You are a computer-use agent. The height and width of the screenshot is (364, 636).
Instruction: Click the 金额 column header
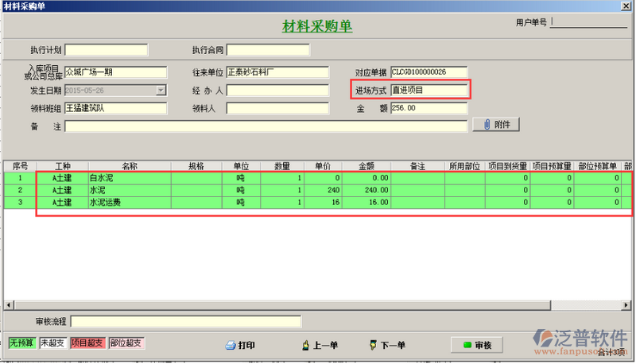pos(366,166)
